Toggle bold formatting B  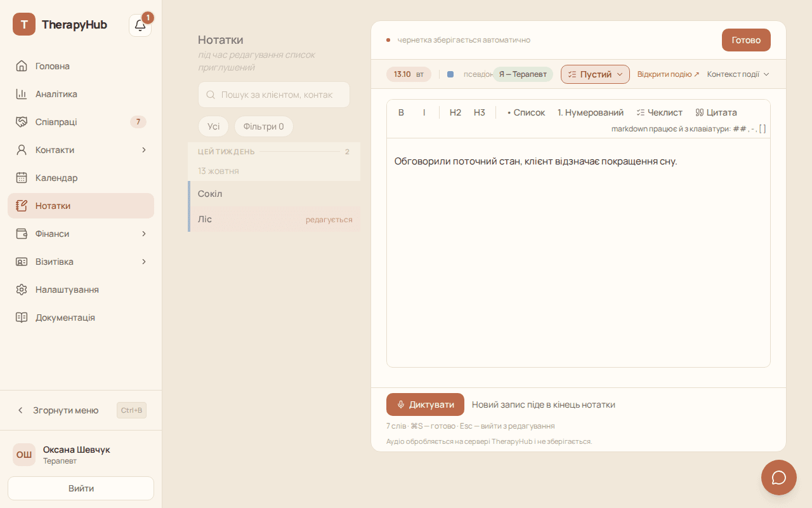coord(401,112)
